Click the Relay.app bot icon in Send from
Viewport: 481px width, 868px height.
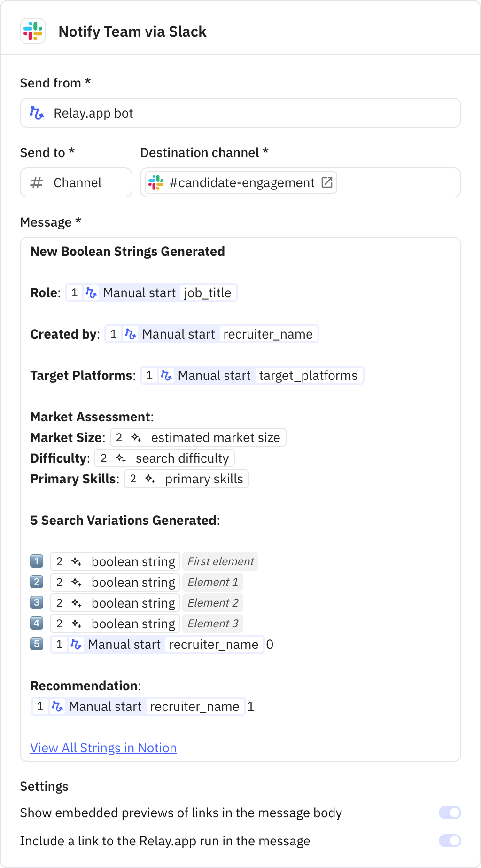[37, 113]
